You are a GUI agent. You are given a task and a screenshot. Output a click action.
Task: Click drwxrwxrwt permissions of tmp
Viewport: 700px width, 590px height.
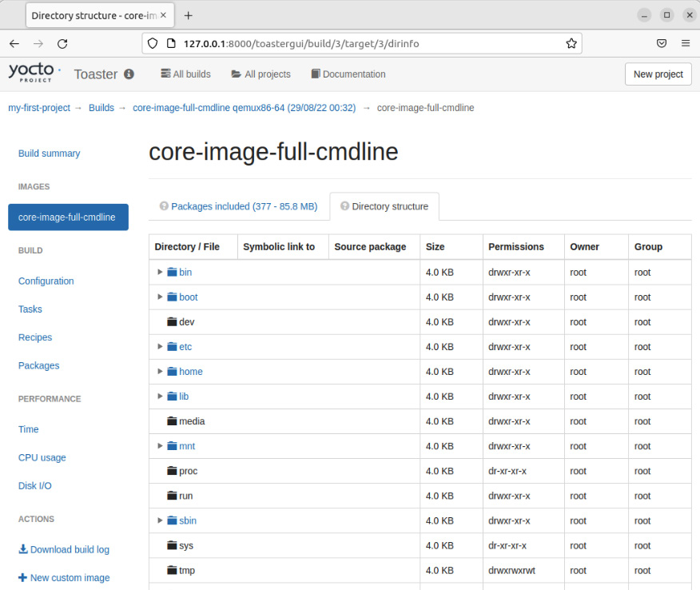point(511,570)
